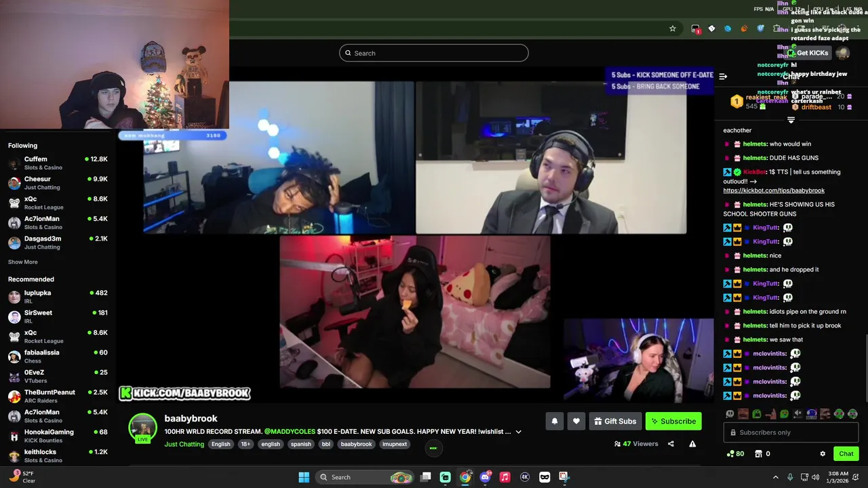The width and height of the screenshot is (868, 488).
Task: Open the share stream icon
Action: pos(671,444)
